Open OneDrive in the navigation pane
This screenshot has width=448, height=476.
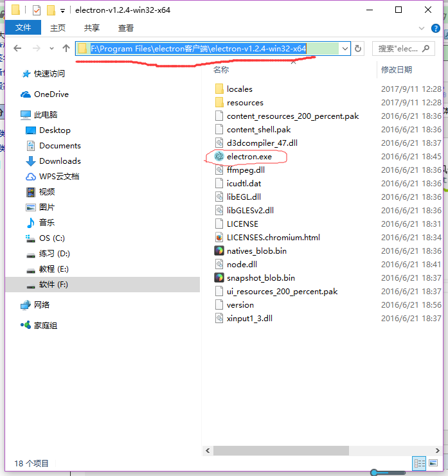(51, 94)
